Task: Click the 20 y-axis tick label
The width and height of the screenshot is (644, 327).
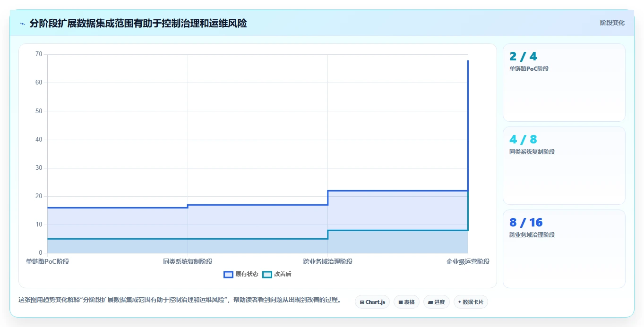Action: pos(39,196)
